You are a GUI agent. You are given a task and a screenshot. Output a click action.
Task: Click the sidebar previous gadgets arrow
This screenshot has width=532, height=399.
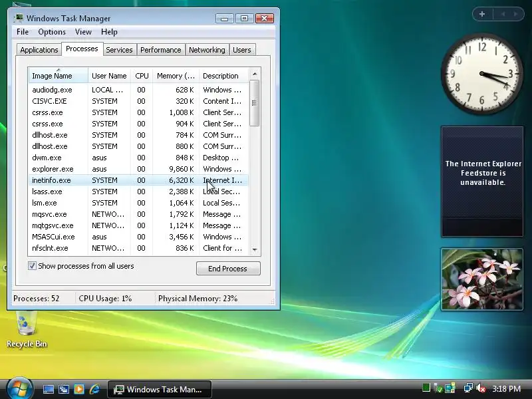[x=503, y=14]
